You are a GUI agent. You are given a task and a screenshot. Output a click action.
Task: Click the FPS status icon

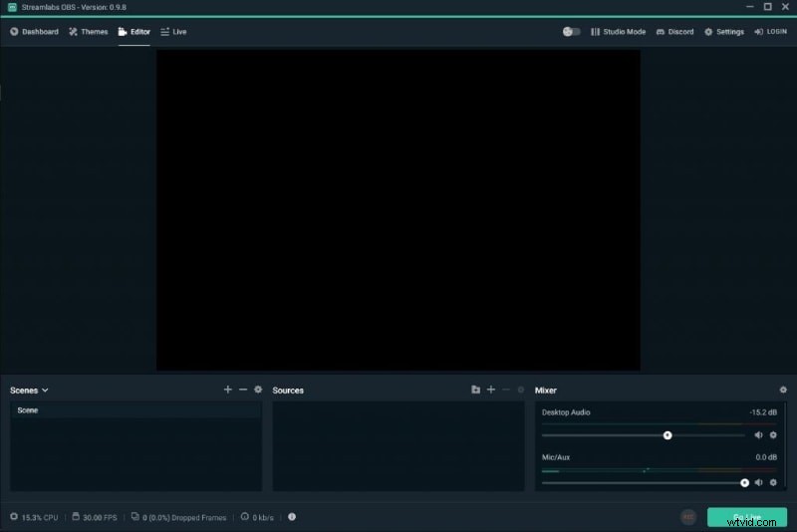(76, 516)
